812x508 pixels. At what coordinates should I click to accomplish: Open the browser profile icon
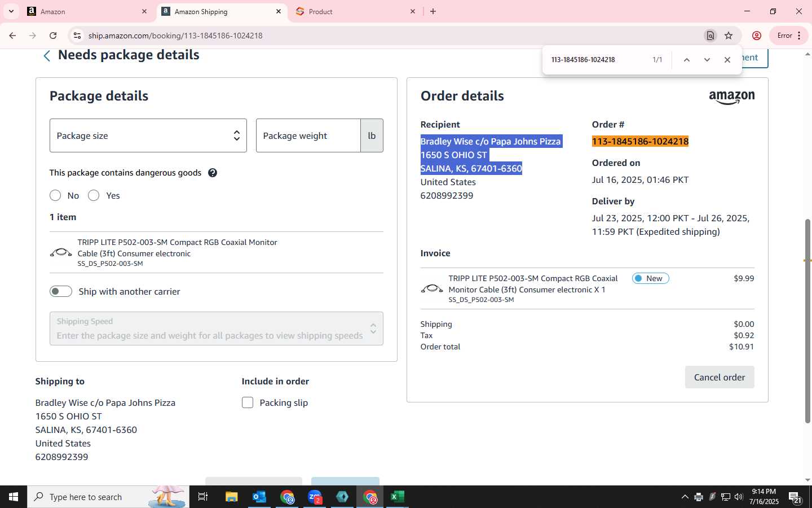pos(757,36)
